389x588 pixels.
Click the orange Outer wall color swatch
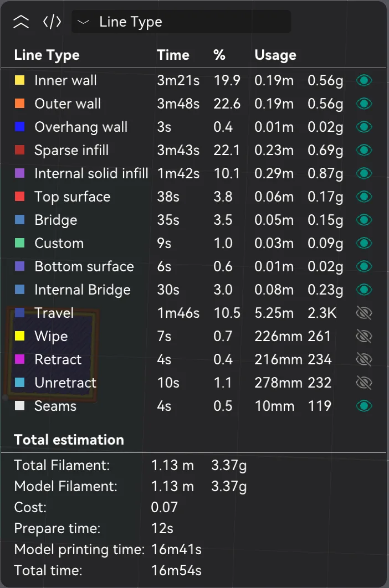(x=19, y=104)
